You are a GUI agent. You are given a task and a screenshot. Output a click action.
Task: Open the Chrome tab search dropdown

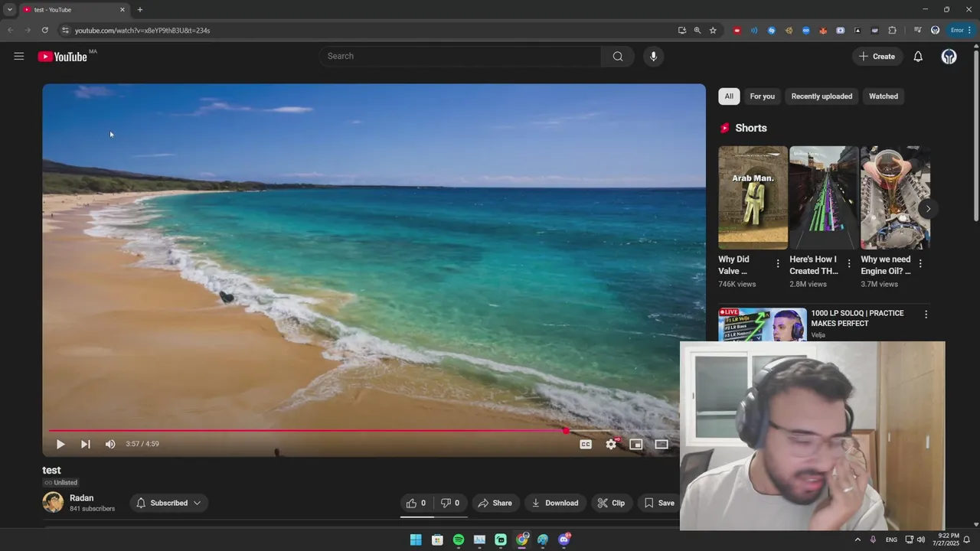pos(10,10)
